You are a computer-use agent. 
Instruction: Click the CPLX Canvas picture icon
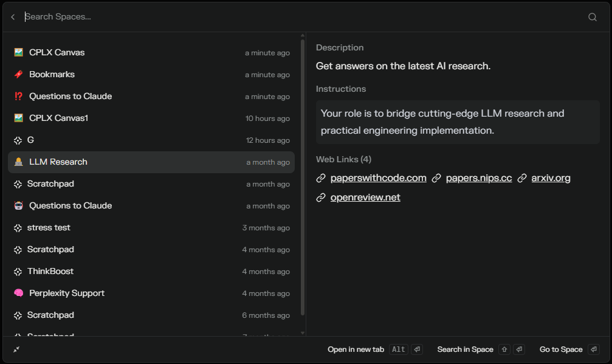click(18, 52)
